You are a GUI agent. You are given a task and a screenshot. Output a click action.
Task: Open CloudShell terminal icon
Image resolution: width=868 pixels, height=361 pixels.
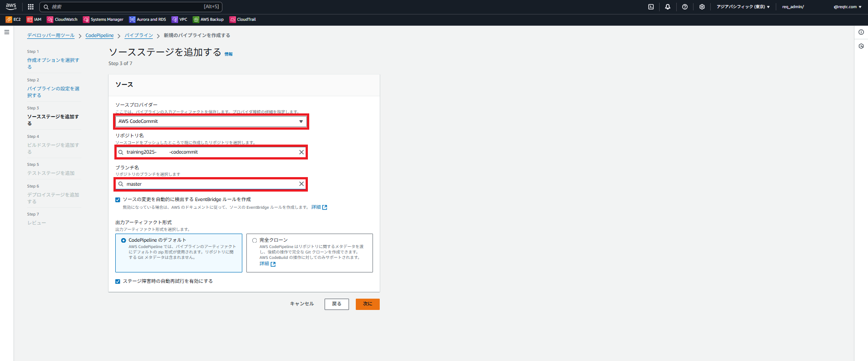(x=651, y=7)
